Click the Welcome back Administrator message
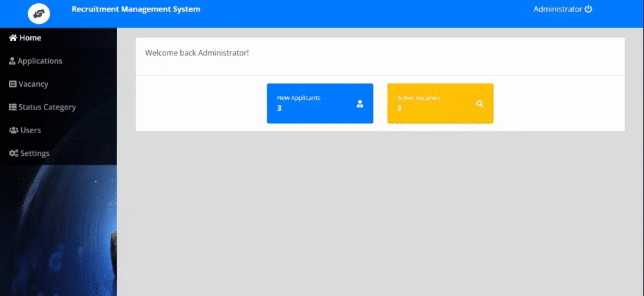Viewport: 644px width, 296px height. 197,53
